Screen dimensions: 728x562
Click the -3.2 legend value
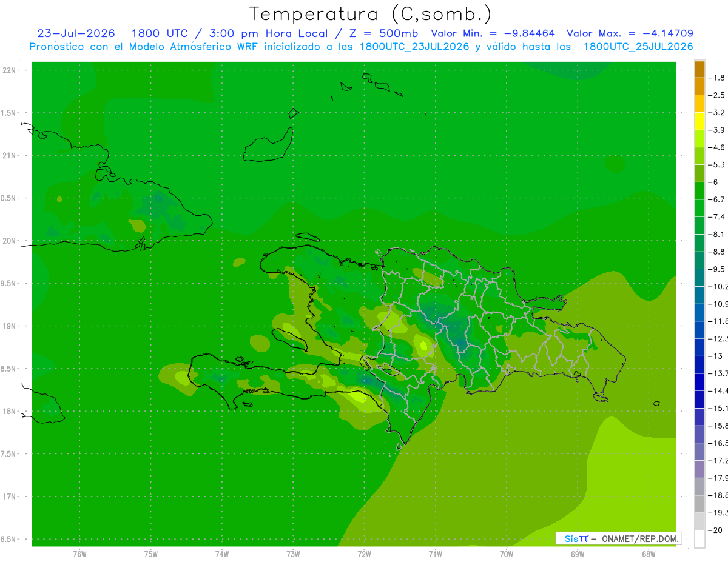[x=717, y=112]
